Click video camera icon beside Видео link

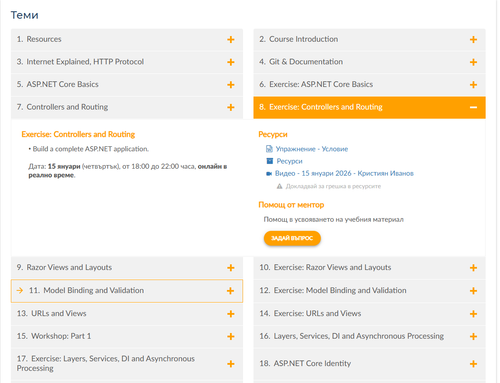click(269, 173)
